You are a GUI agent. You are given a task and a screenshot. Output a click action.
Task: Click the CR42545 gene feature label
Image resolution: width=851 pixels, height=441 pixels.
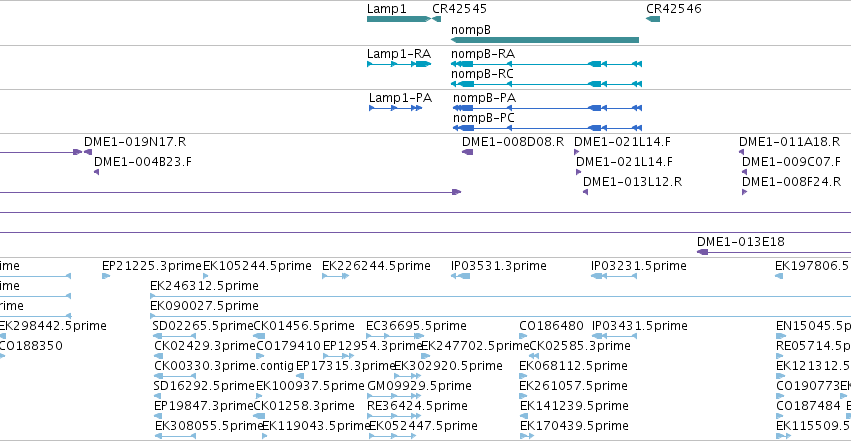(x=459, y=9)
